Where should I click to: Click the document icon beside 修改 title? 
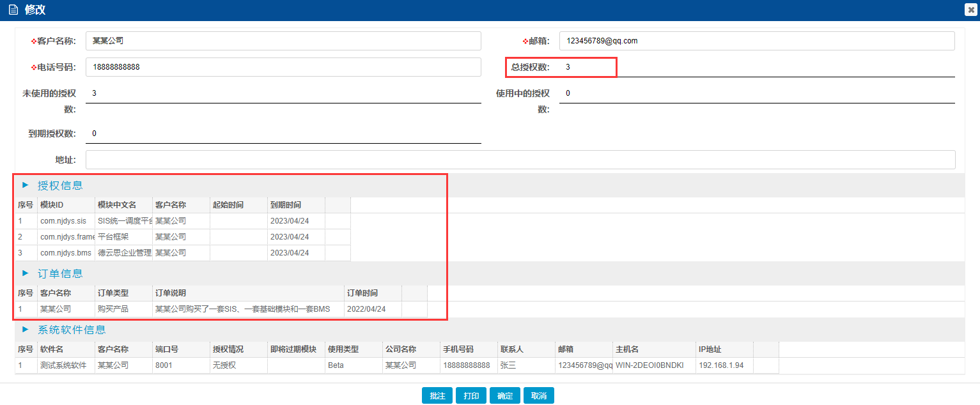coord(13,10)
